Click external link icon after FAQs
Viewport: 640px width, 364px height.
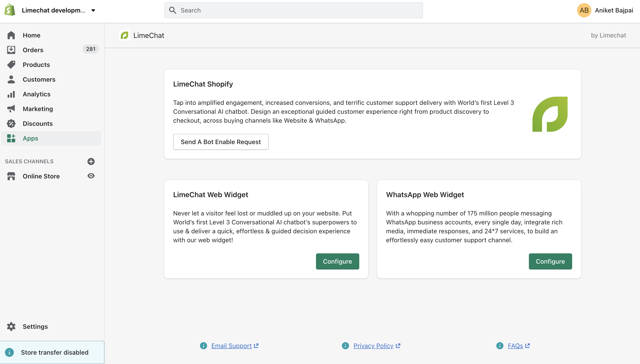(528, 346)
